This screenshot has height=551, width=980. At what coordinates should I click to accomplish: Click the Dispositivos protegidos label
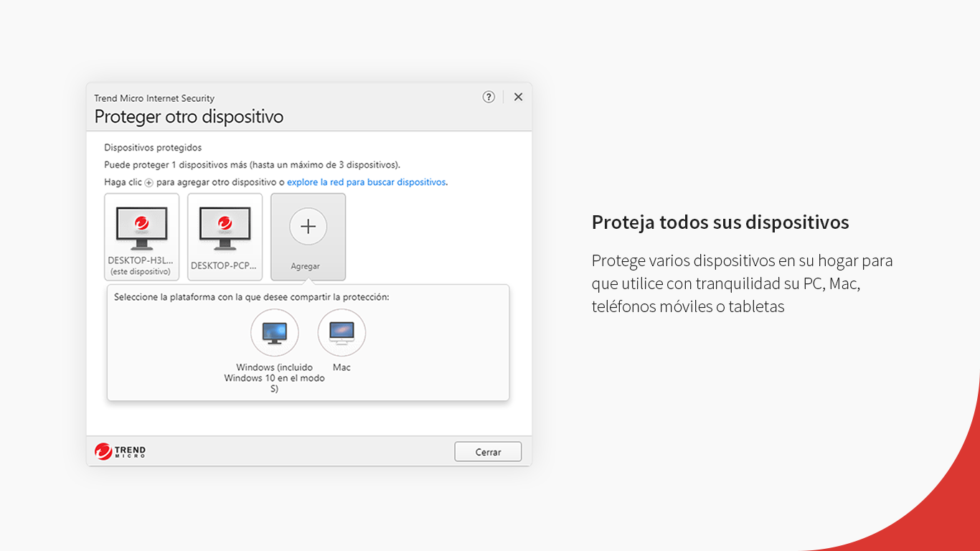point(153,148)
